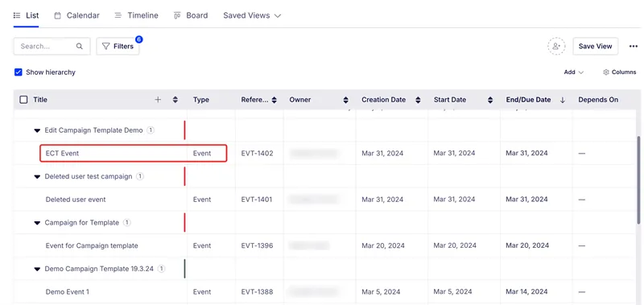Click the Demo Campaign Template 19.3.24 title
The height and width of the screenshot is (305, 644).
pos(99,269)
